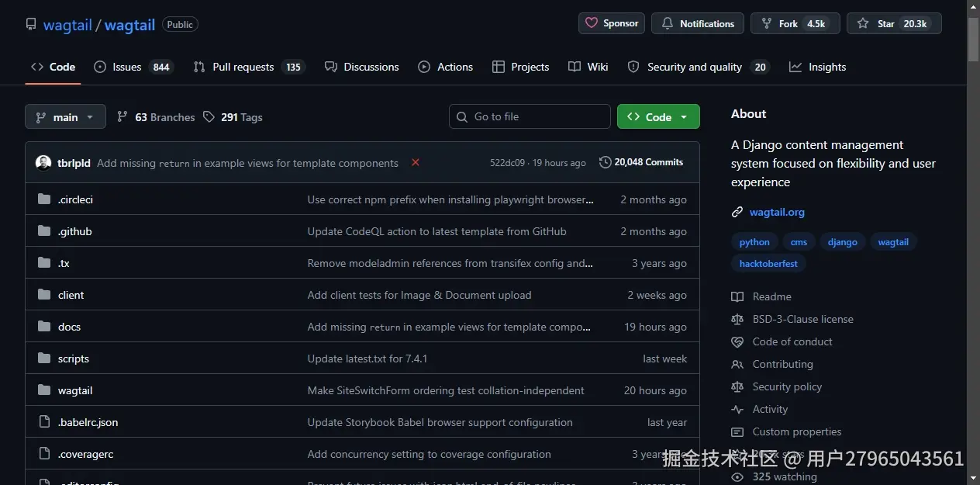The image size is (980, 485).
Task: Click folder icon of scripts row
Action: coord(44,359)
